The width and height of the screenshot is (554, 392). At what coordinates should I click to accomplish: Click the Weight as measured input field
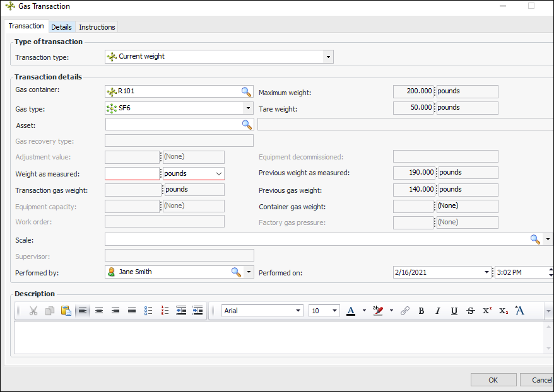click(132, 173)
